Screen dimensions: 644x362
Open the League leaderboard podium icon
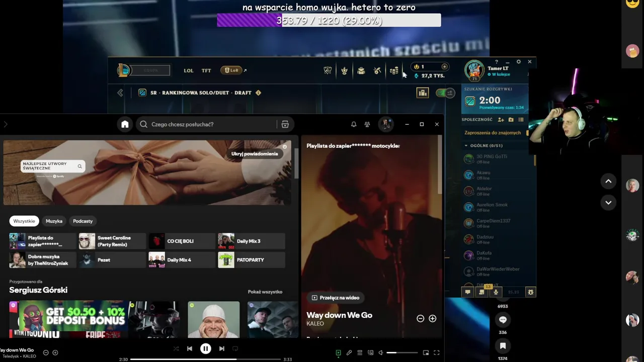pos(423,93)
